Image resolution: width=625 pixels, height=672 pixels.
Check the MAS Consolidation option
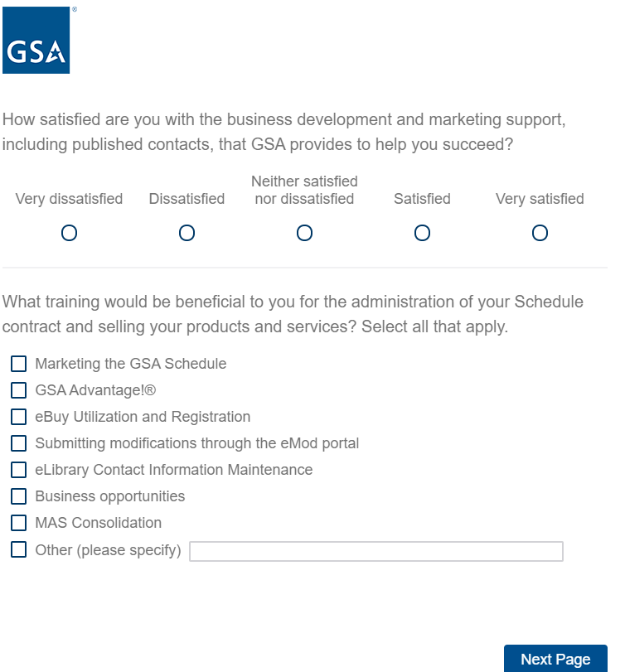click(18, 523)
